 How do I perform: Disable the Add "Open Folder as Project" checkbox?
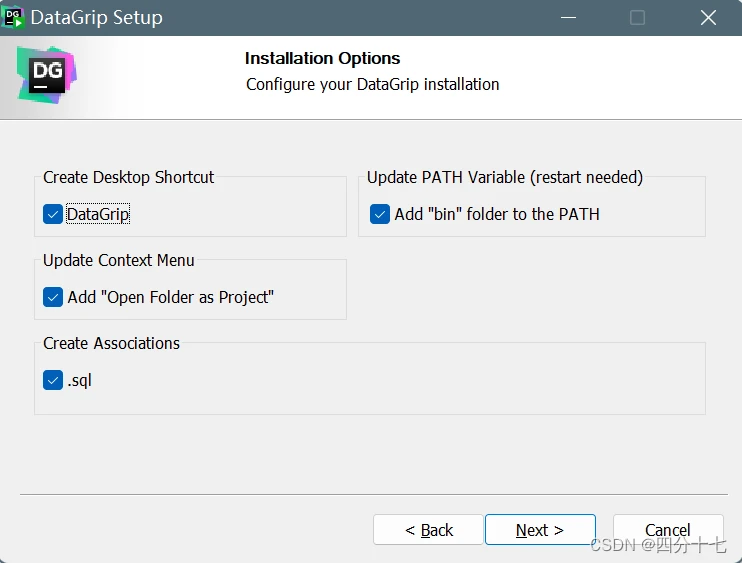[x=53, y=297]
